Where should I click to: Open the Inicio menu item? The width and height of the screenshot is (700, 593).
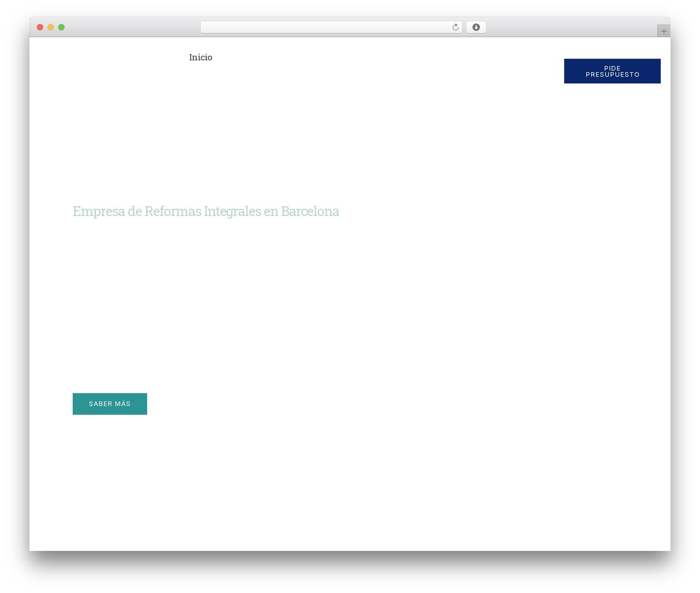[x=201, y=57]
